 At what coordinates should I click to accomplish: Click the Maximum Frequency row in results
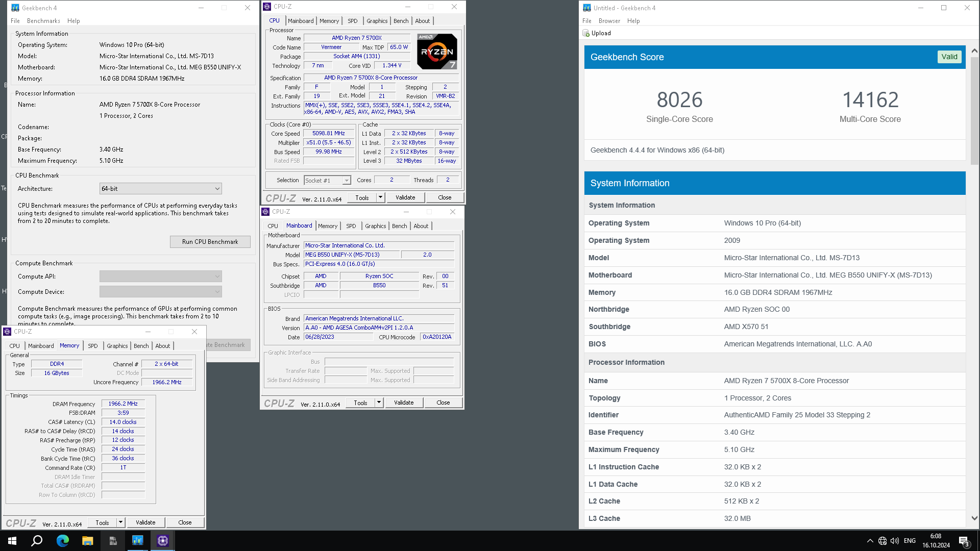coord(775,449)
